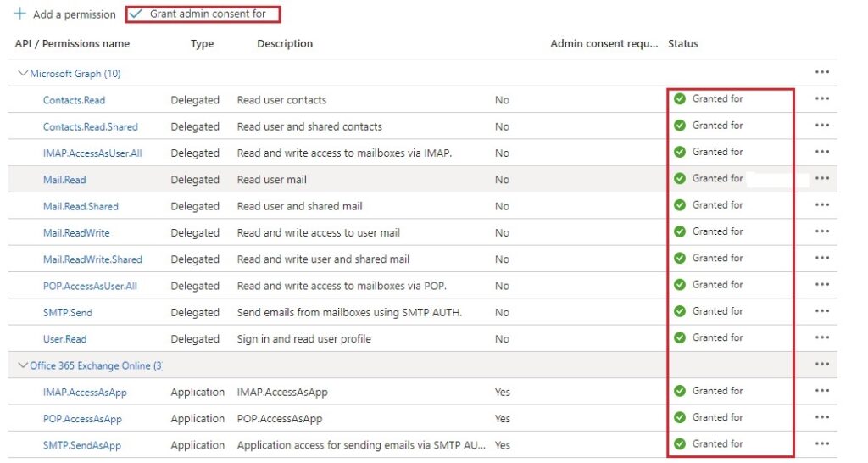Open the ellipsis menu for the User.Read row
The height and width of the screenshot is (463, 868).
click(821, 338)
